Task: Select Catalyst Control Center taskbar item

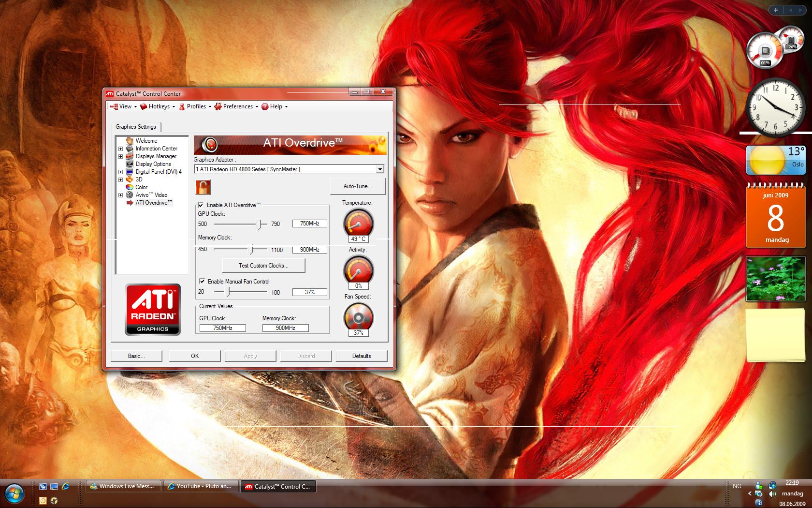Action: pos(278,486)
